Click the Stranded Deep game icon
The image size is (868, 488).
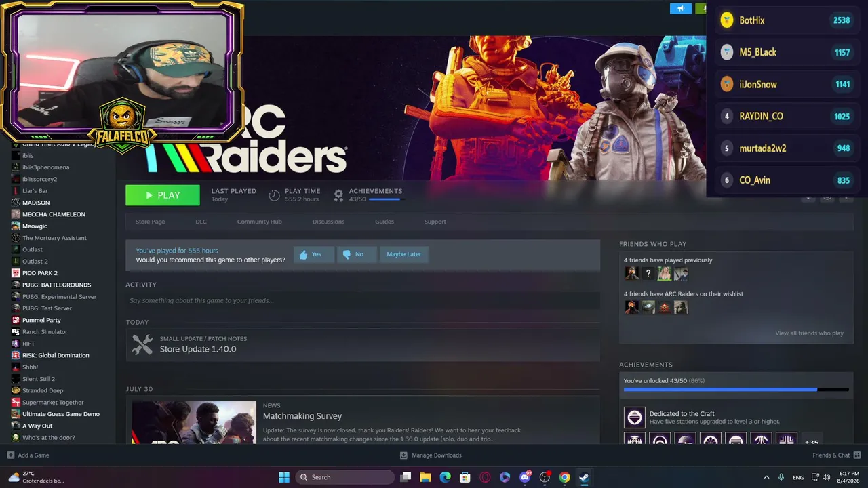tap(16, 390)
